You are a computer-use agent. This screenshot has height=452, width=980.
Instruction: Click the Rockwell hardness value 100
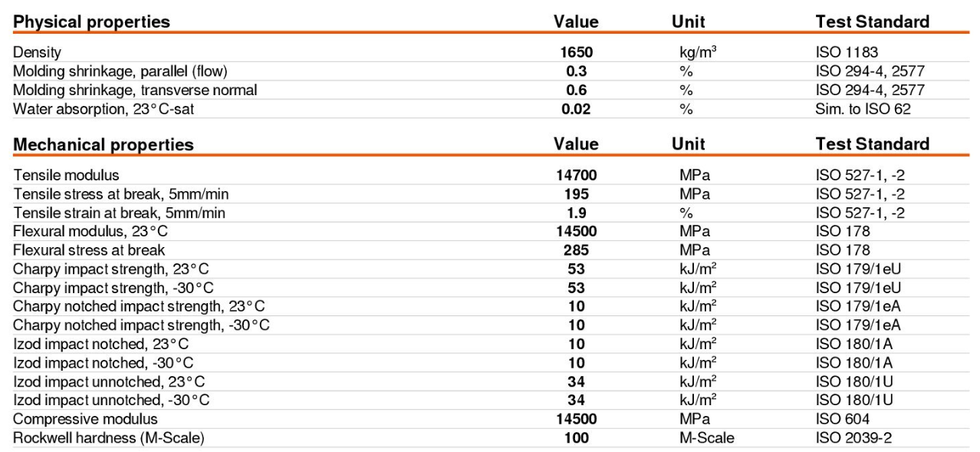click(577, 438)
